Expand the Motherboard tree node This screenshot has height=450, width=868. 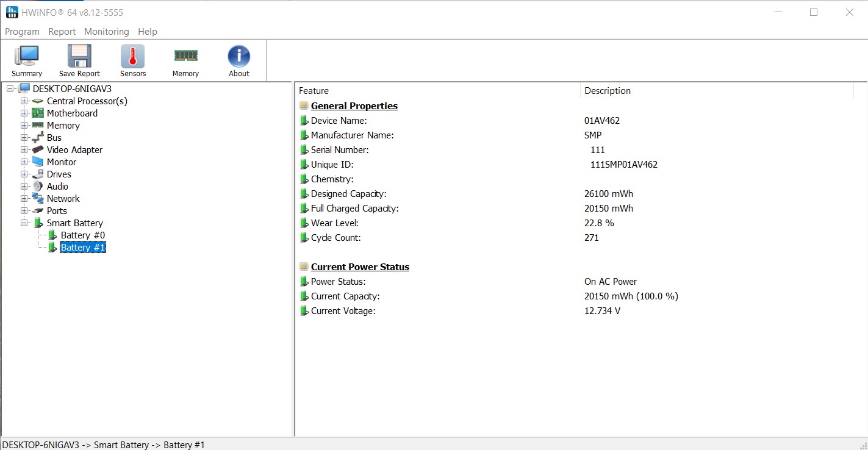(x=24, y=113)
